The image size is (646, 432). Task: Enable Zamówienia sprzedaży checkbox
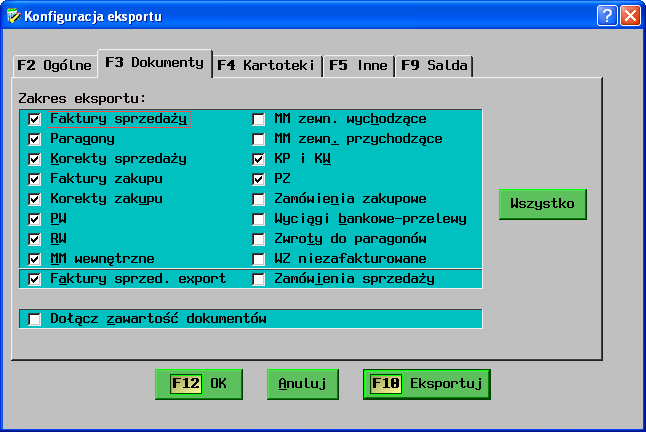pos(258,279)
